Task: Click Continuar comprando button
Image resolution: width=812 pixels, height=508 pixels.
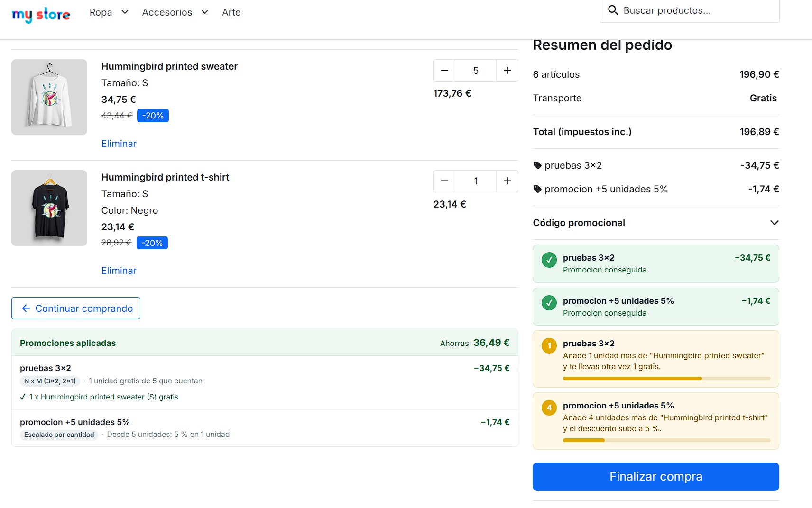Action: (x=76, y=308)
